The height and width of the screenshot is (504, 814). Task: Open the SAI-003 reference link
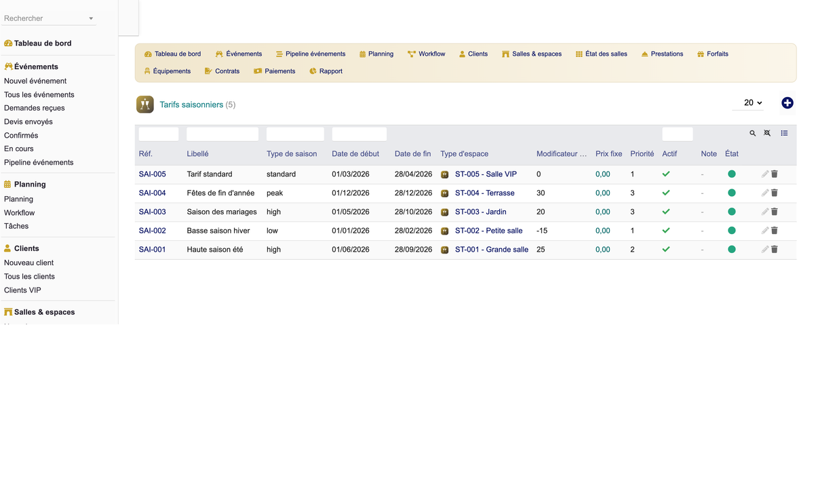tap(153, 212)
